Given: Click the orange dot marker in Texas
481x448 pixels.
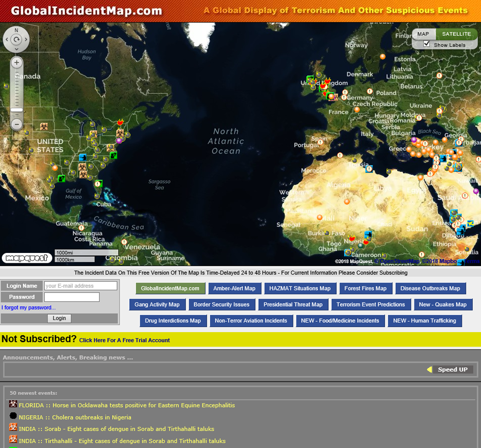Looking at the screenshot, I should 55,168.
